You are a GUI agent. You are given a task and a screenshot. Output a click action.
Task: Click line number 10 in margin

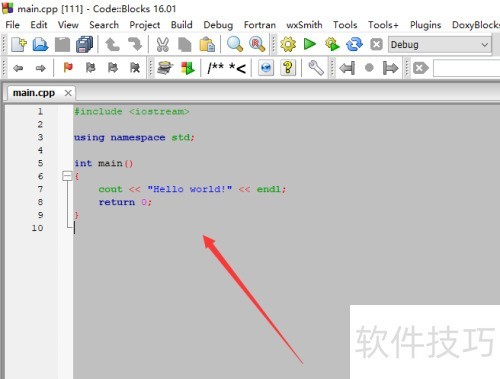pos(37,228)
